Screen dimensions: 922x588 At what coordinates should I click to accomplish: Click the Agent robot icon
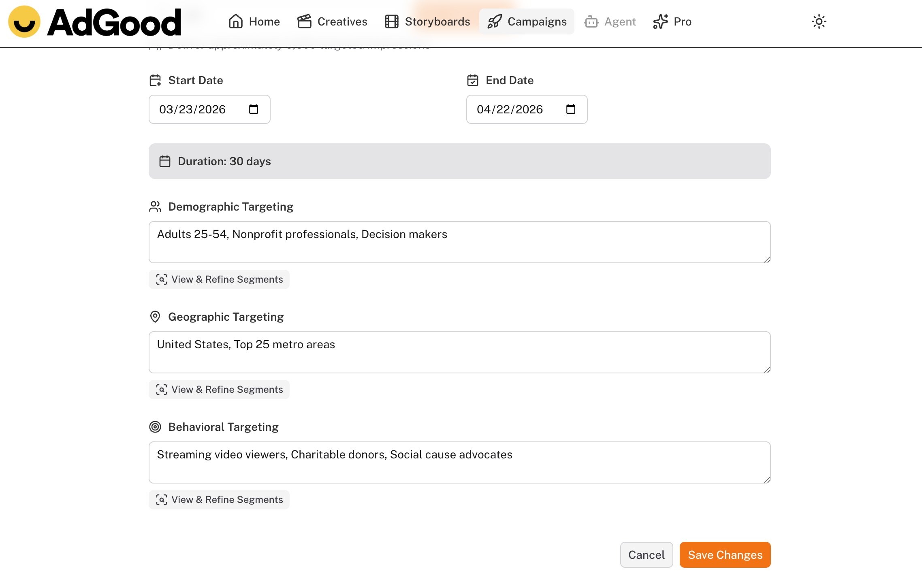591,22
